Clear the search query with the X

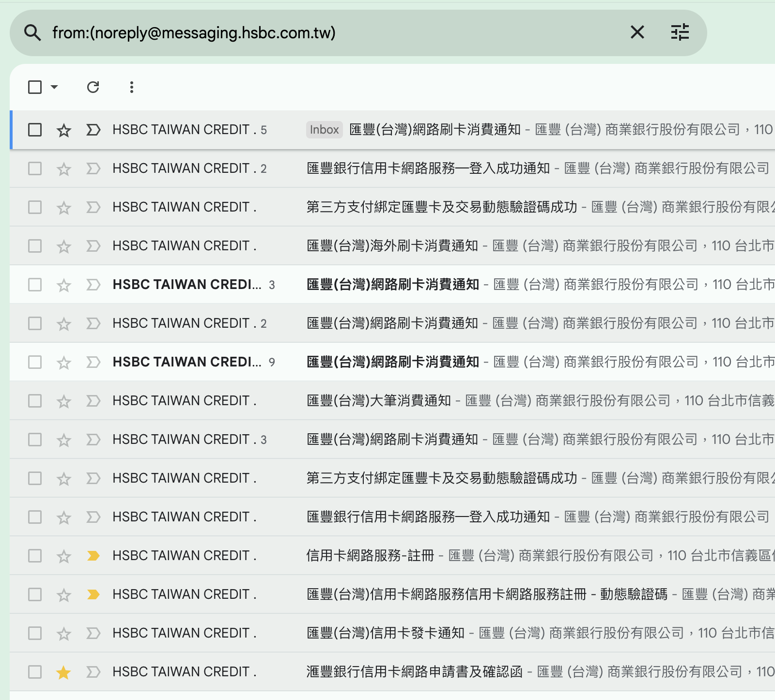coord(637,32)
